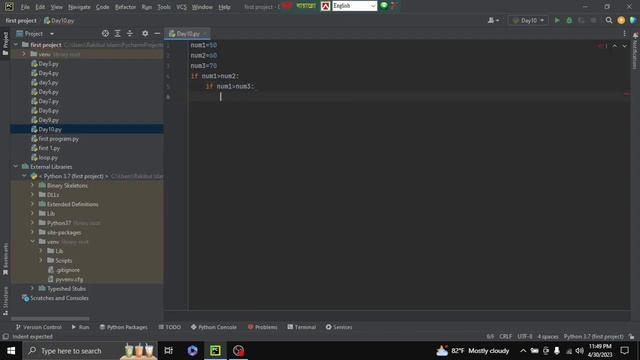Screen dimensions: 640x360
Task: Click UTF-8 encoding in status bar
Action: coord(525,337)
